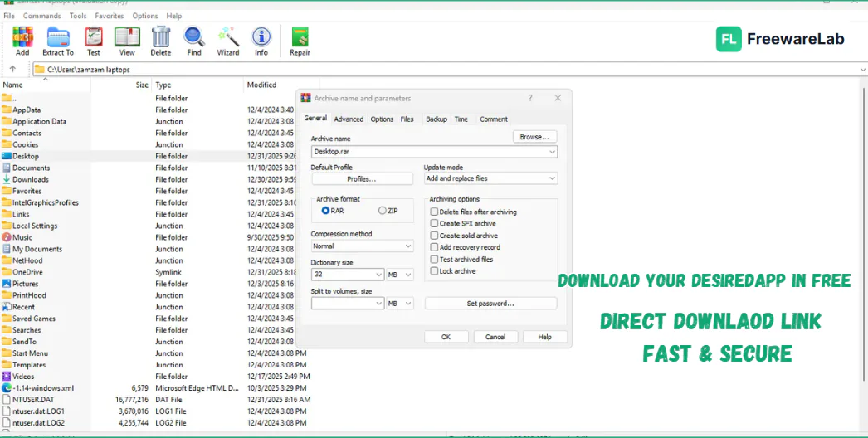Click the Browse... button
This screenshot has width=868, height=438.
point(534,137)
